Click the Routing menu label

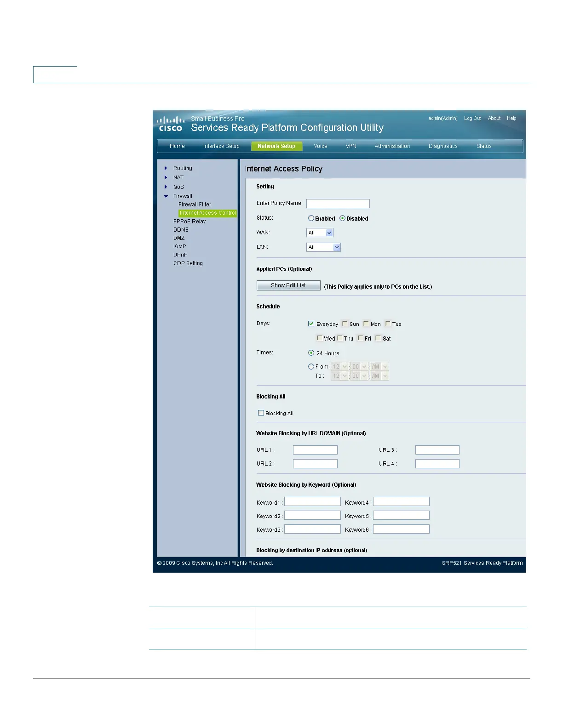183,168
